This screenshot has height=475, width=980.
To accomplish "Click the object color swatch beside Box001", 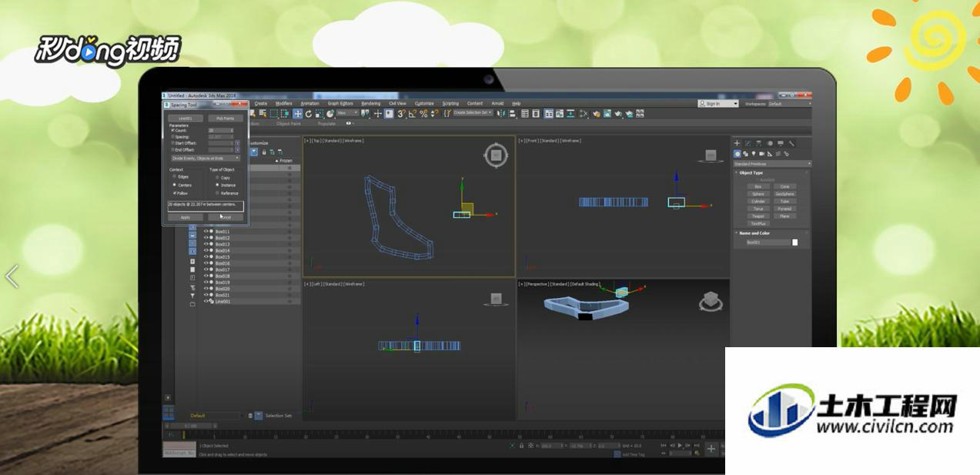I will tap(795, 243).
